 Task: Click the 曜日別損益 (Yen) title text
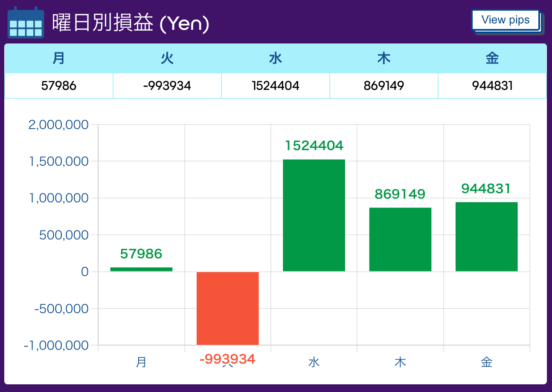point(131,23)
